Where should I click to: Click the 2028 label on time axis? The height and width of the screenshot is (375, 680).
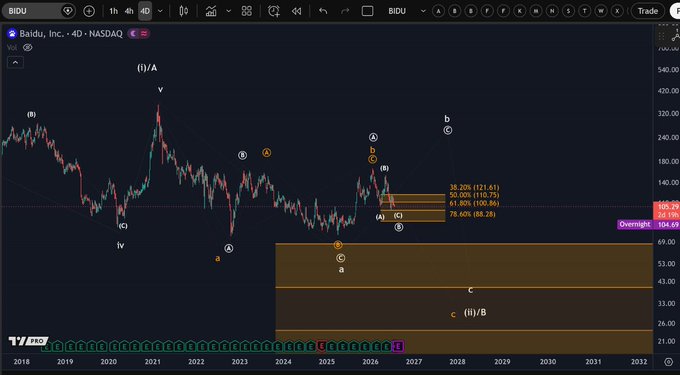(x=458, y=362)
